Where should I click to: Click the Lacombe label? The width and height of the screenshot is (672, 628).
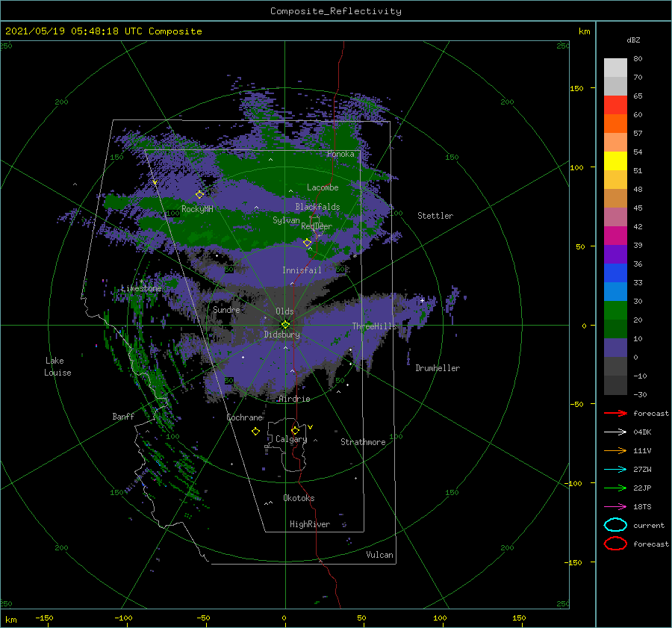323,187
